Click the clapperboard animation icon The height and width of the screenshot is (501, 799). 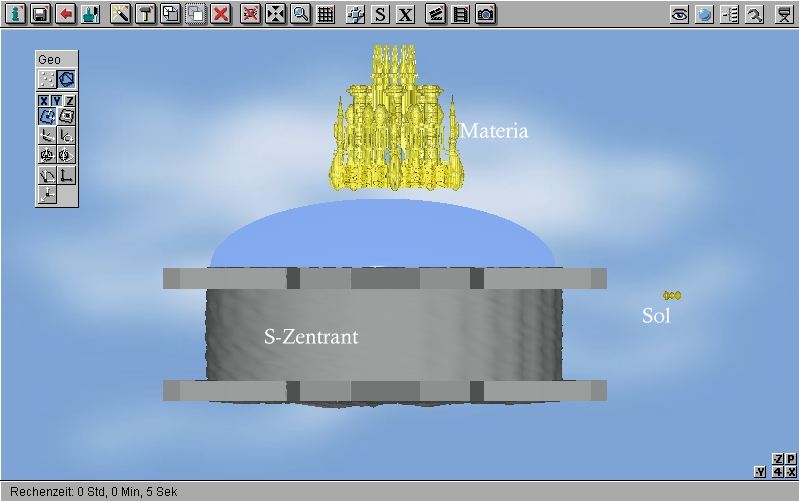coord(435,14)
